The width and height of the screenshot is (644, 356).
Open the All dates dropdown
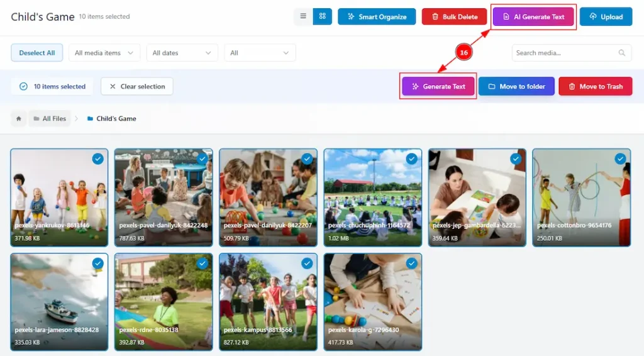click(182, 53)
